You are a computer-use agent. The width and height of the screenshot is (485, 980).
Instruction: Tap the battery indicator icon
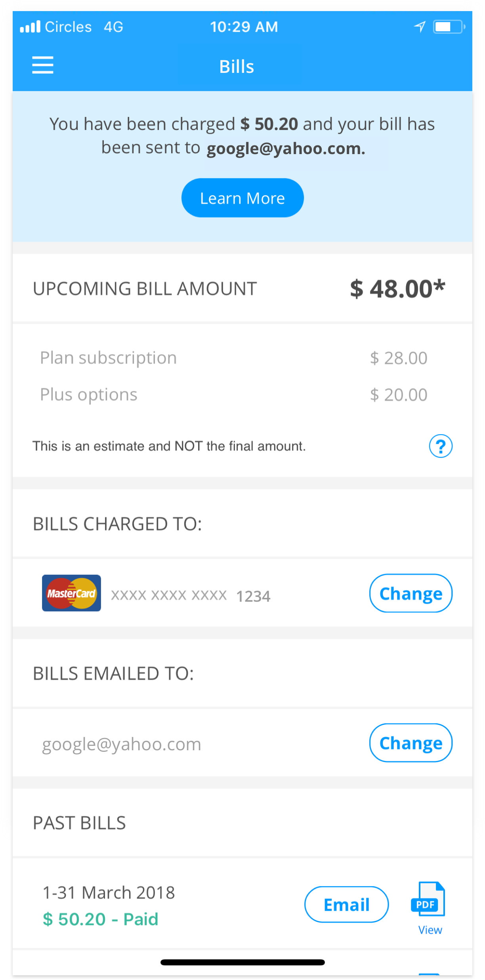click(x=449, y=27)
